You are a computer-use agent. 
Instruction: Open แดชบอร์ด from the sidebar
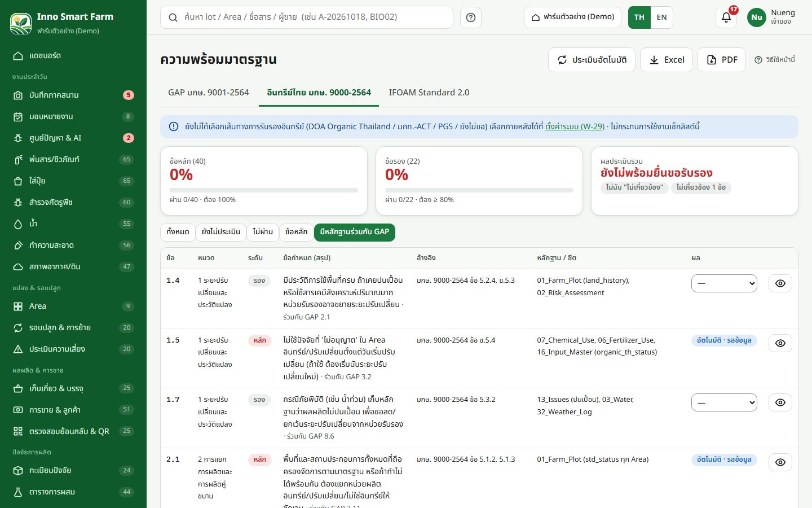tap(73, 56)
